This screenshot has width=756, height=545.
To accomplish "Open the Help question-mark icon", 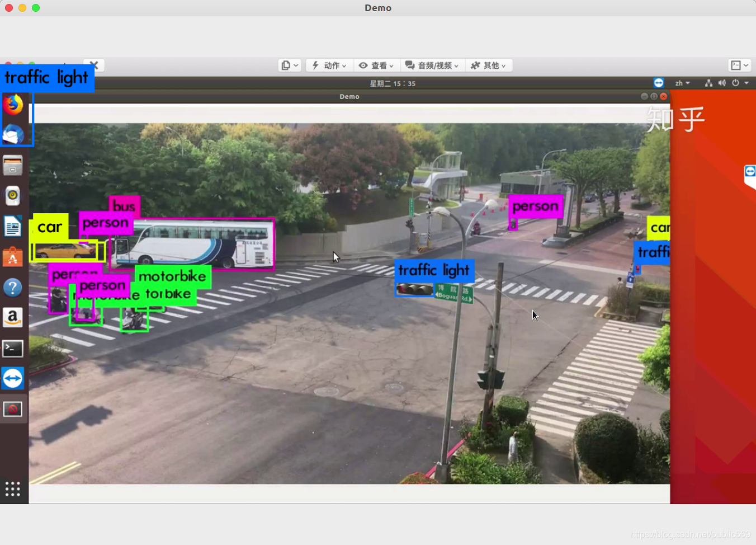I will click(13, 288).
